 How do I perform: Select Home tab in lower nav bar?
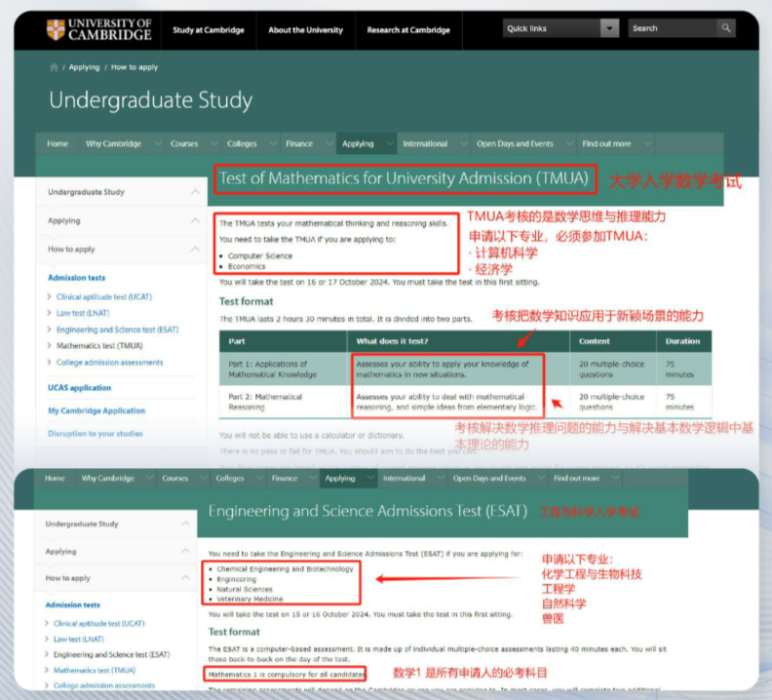pyautogui.click(x=55, y=478)
